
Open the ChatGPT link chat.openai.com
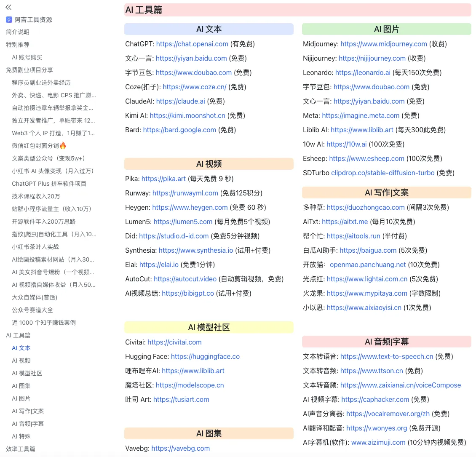click(x=192, y=44)
